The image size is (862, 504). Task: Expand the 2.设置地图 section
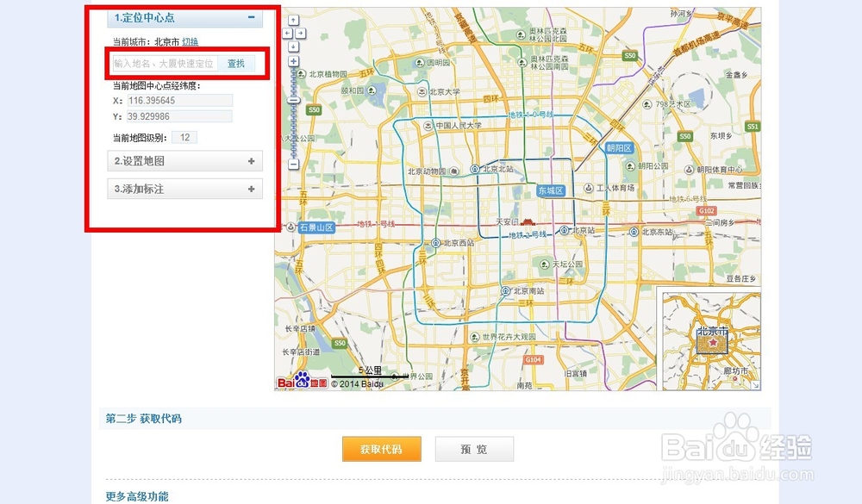coord(184,161)
